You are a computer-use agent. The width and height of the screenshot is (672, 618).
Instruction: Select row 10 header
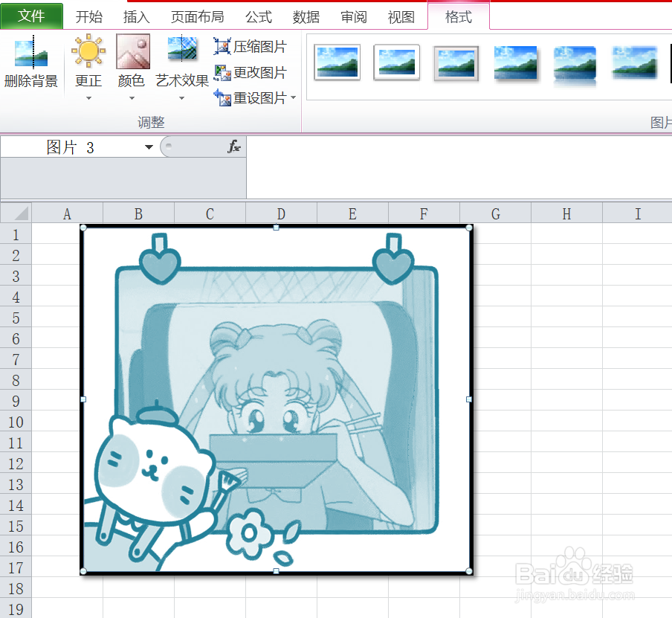click(x=16, y=422)
